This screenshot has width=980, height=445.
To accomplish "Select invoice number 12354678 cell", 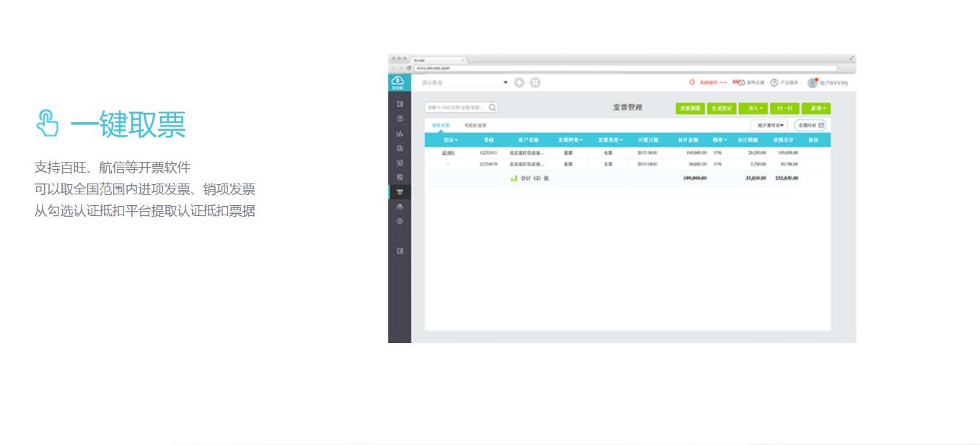I will pyautogui.click(x=488, y=164).
